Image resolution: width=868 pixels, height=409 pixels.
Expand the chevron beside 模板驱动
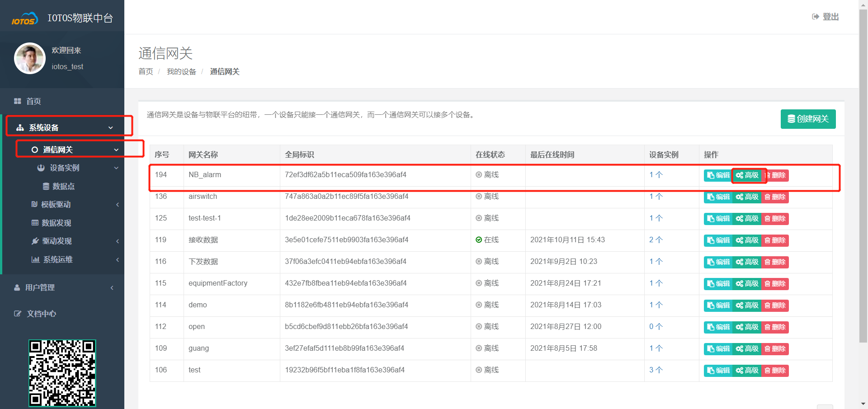[x=118, y=205]
